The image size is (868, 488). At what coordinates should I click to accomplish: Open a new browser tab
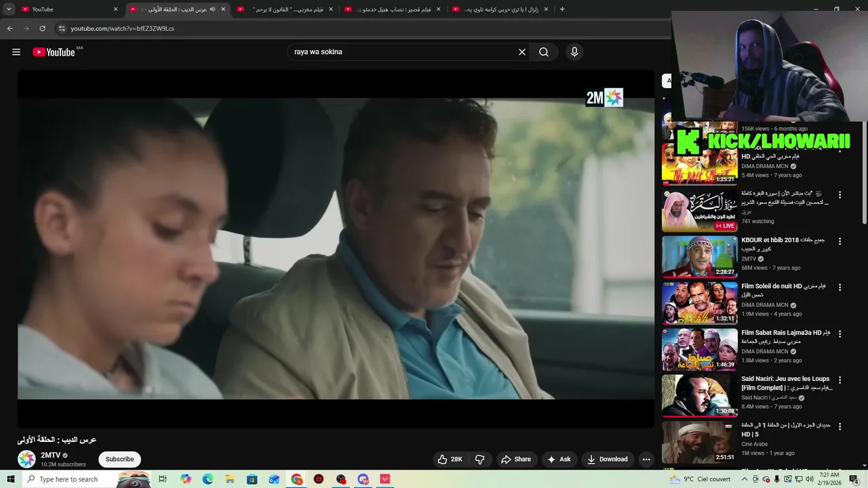[562, 9]
